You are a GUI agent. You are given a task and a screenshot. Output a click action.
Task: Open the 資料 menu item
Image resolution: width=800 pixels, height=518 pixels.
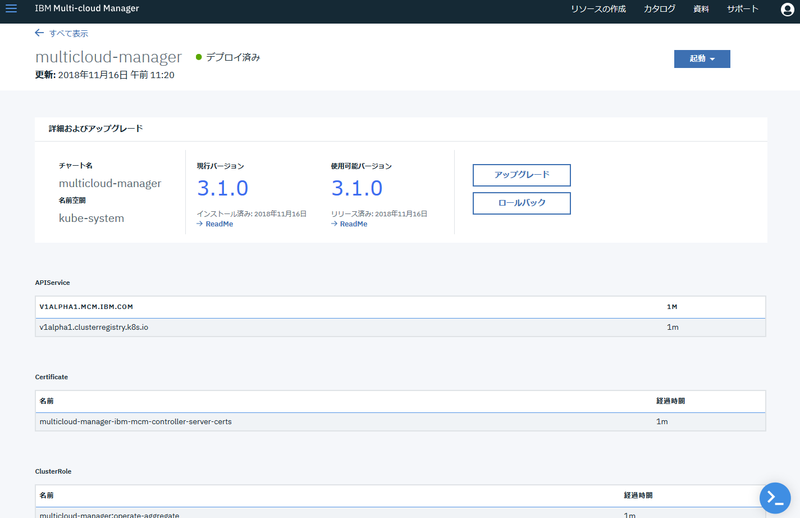pyautogui.click(x=701, y=9)
